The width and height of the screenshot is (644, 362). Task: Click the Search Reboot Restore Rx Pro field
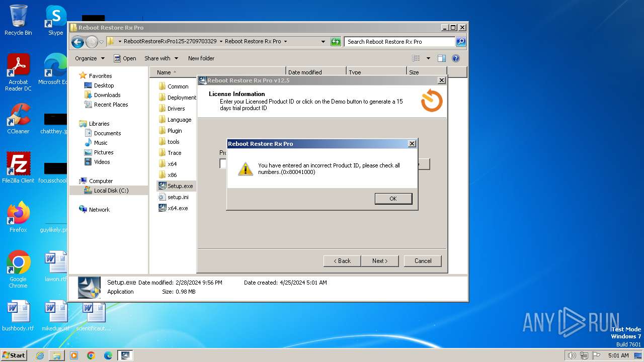(399, 42)
